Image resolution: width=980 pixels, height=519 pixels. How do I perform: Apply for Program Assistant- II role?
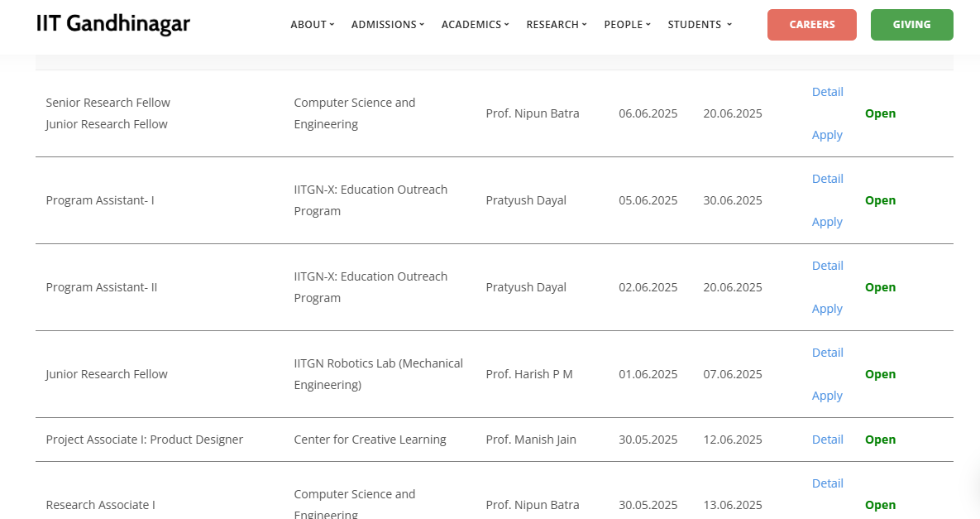click(827, 308)
